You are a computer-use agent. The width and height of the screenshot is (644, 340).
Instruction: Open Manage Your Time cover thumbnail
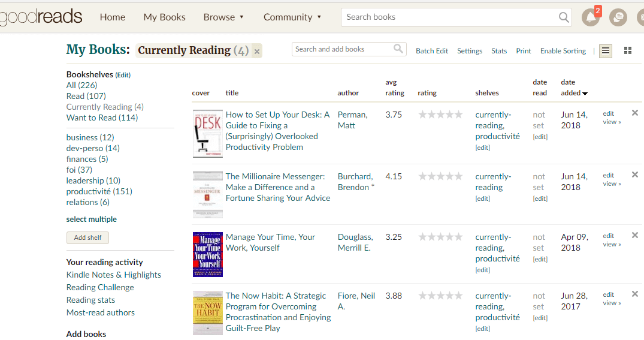(208, 254)
